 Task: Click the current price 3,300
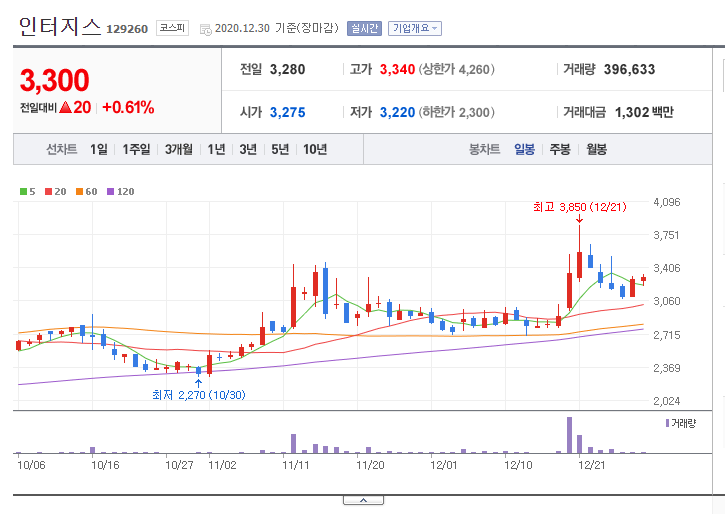[x=55, y=80]
